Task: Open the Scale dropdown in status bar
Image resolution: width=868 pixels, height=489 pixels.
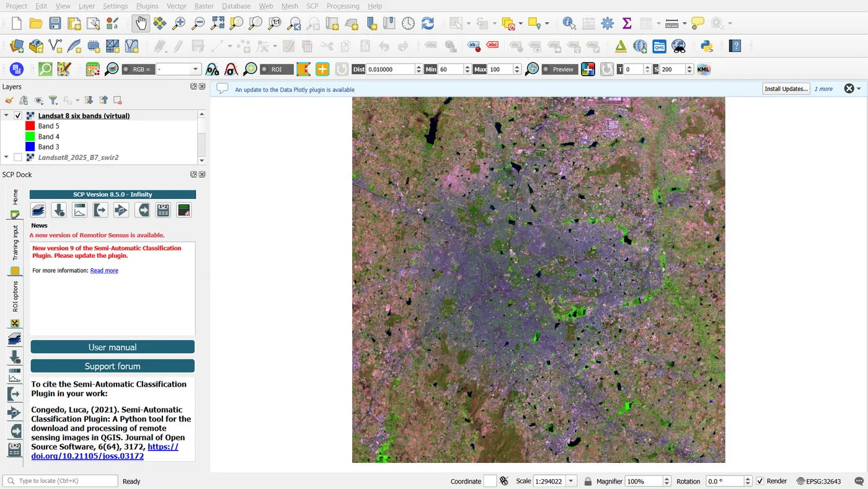Action: 572,481
